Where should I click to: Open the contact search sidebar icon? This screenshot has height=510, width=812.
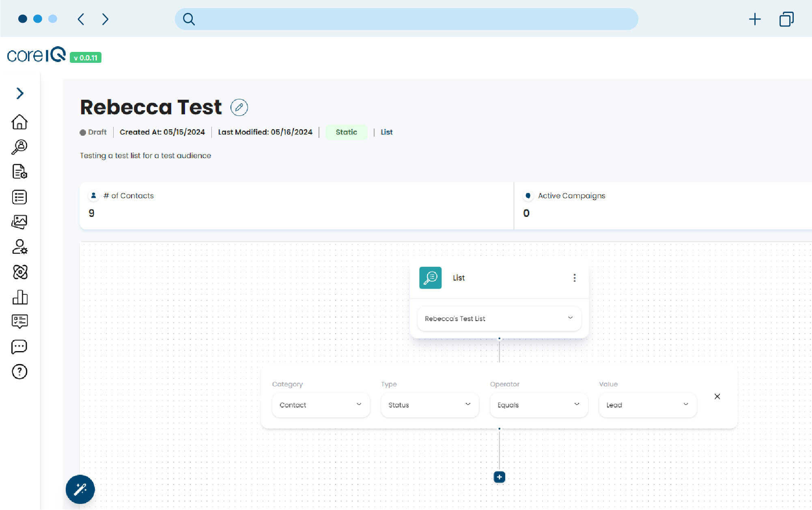[x=19, y=147]
